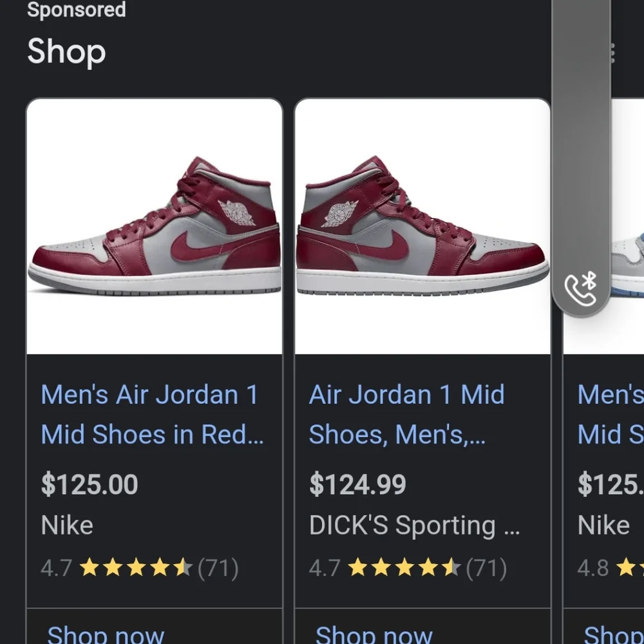
Task: Tap the Bluetooth call icon on overlay
Action: point(580,289)
